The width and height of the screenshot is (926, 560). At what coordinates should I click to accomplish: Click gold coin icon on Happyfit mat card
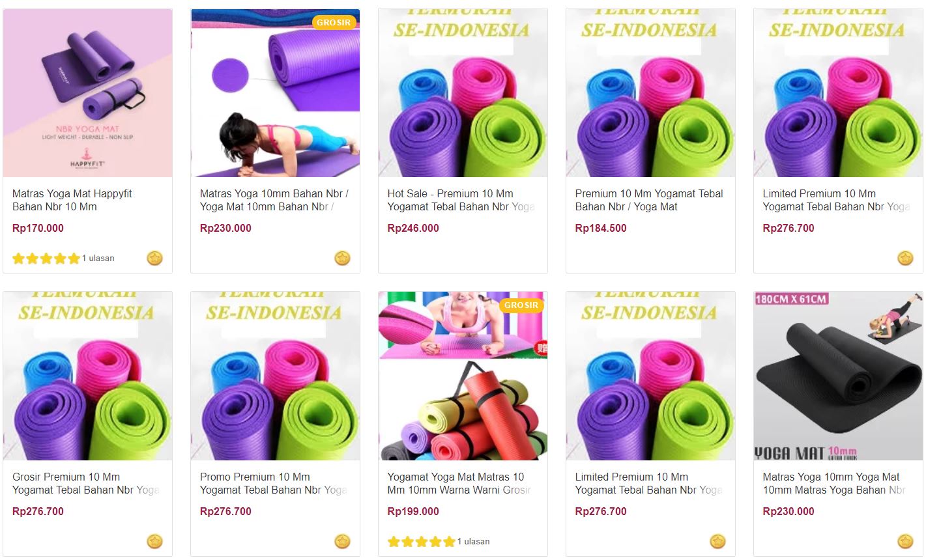(x=154, y=259)
